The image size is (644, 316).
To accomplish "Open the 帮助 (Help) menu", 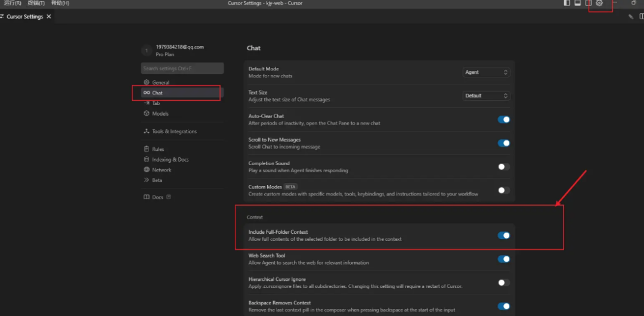I will pyautogui.click(x=60, y=4).
